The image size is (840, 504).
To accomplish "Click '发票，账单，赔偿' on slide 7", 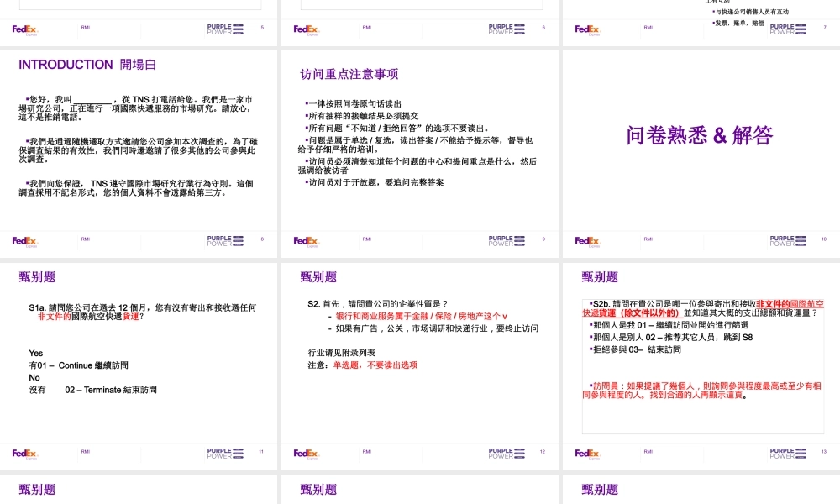I will click(739, 23).
